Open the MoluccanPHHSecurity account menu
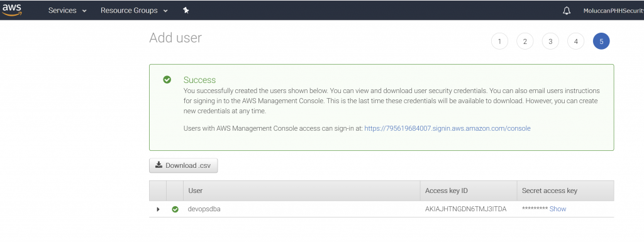This screenshot has width=644, height=242. click(x=613, y=11)
